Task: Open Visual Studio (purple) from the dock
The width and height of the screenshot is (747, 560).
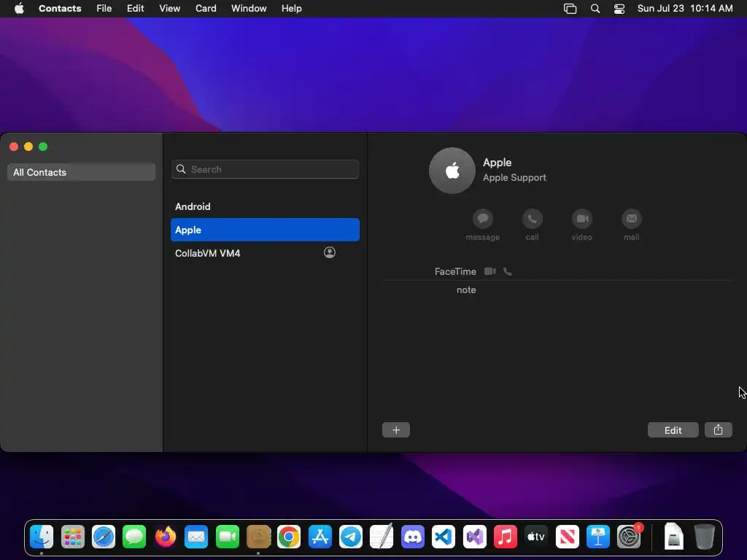Action: [474, 537]
